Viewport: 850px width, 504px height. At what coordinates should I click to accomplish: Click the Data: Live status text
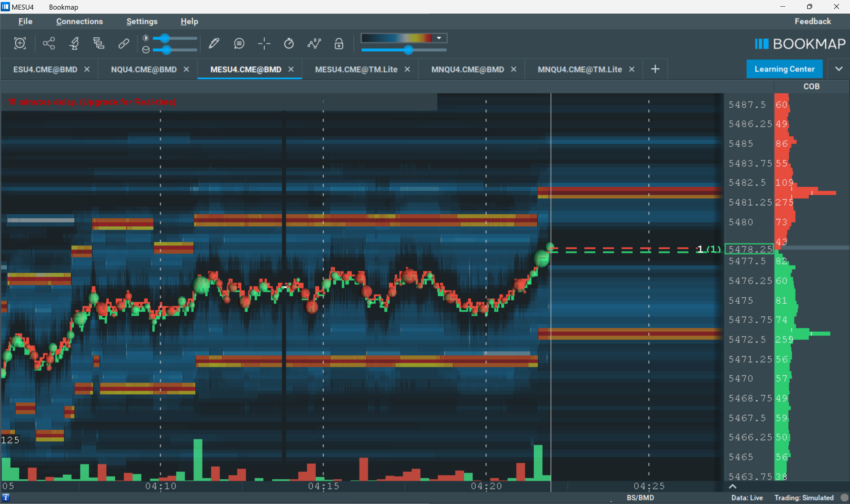click(x=747, y=498)
